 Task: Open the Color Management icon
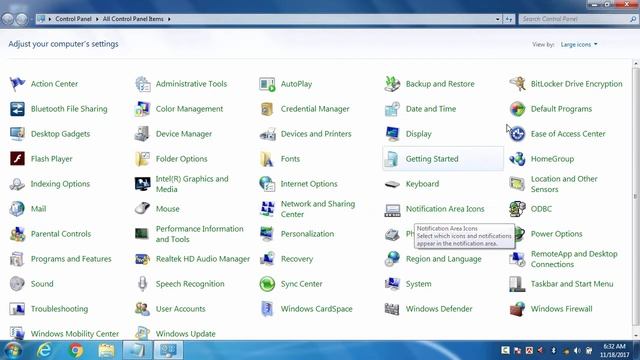point(142,109)
